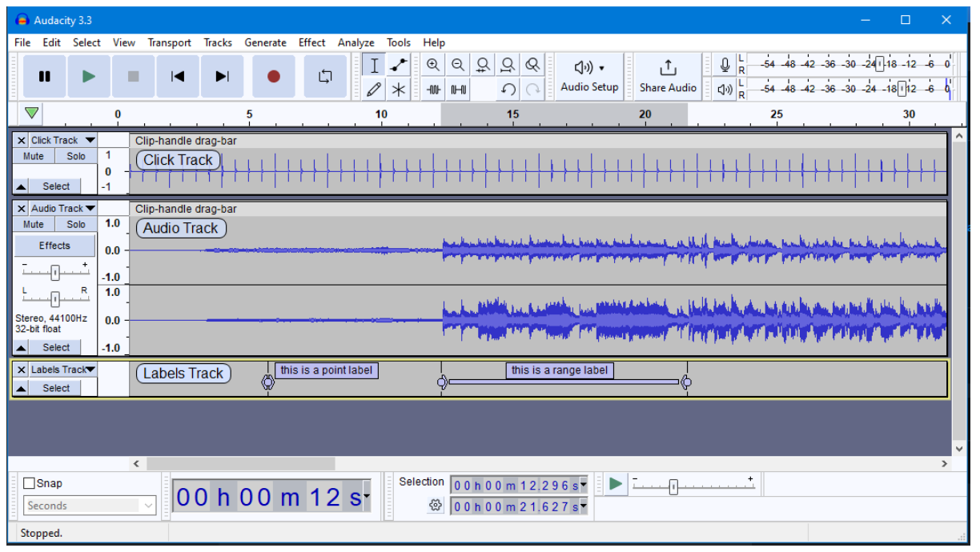
Task: Adjust the playback level slider knob
Action: click(x=902, y=89)
